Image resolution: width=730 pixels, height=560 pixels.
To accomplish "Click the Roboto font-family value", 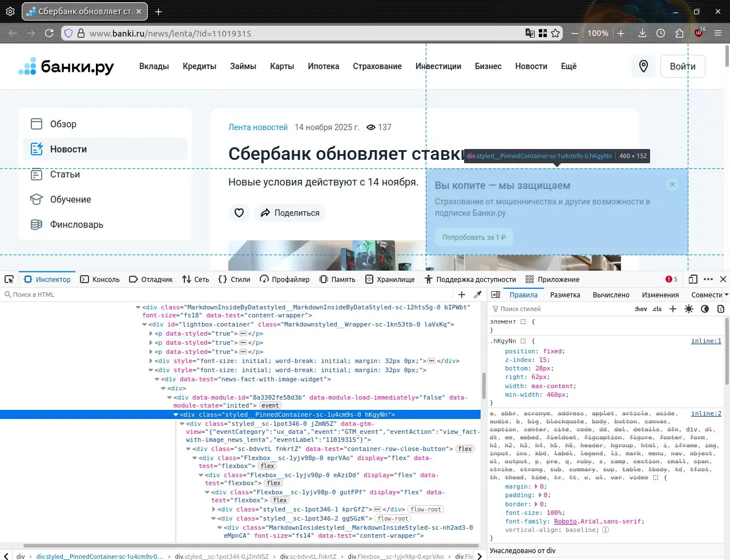I will point(565,521).
